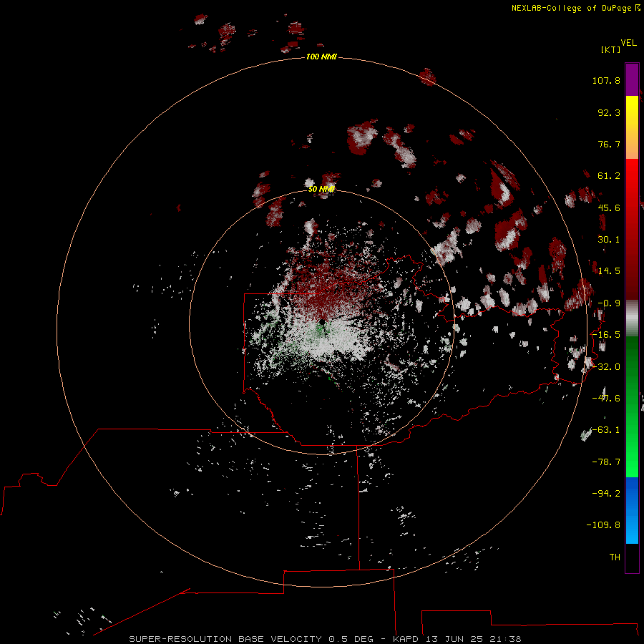Click the 100 NMI range ring label
Viewport: 644px width, 644px height.
pyautogui.click(x=321, y=57)
